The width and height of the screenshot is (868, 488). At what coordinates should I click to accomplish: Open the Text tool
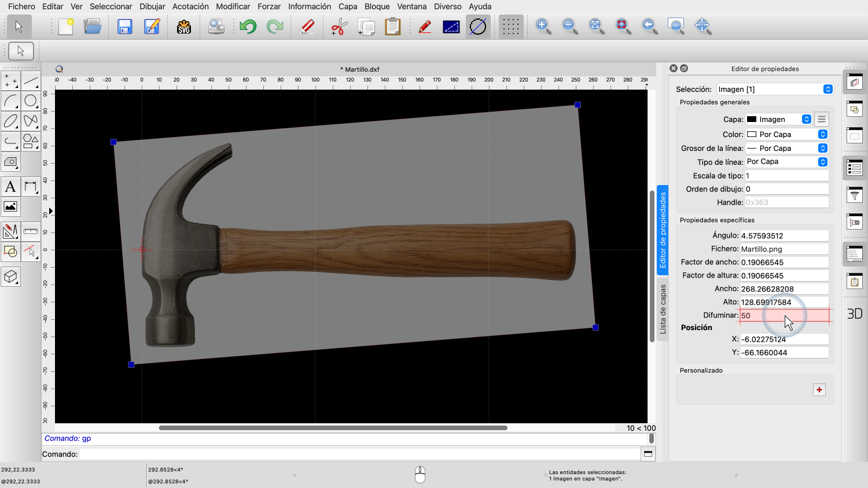10,187
